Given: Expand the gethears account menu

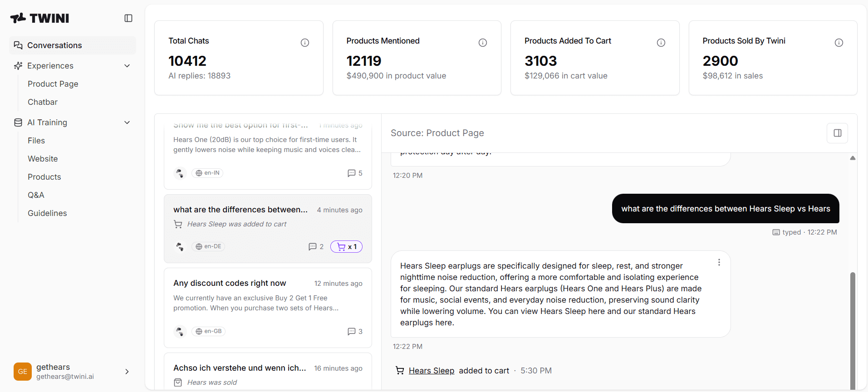Looking at the screenshot, I should point(127,372).
